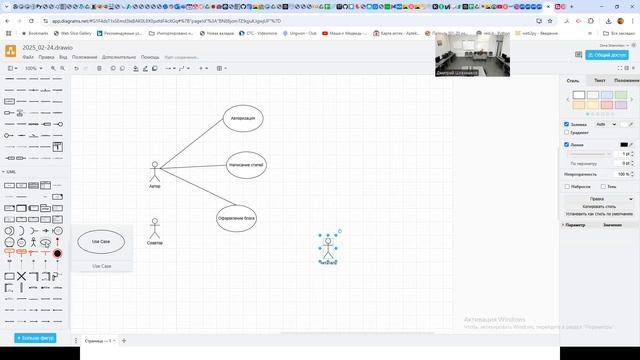Zoom in with the magnifier plus icon
The image size is (640, 360).
53,69
